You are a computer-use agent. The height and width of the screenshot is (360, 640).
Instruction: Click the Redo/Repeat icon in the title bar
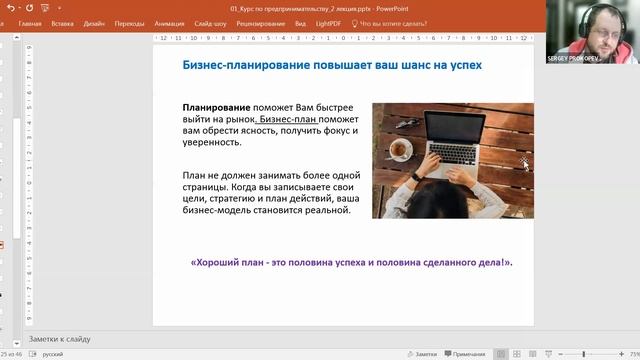tap(29, 8)
